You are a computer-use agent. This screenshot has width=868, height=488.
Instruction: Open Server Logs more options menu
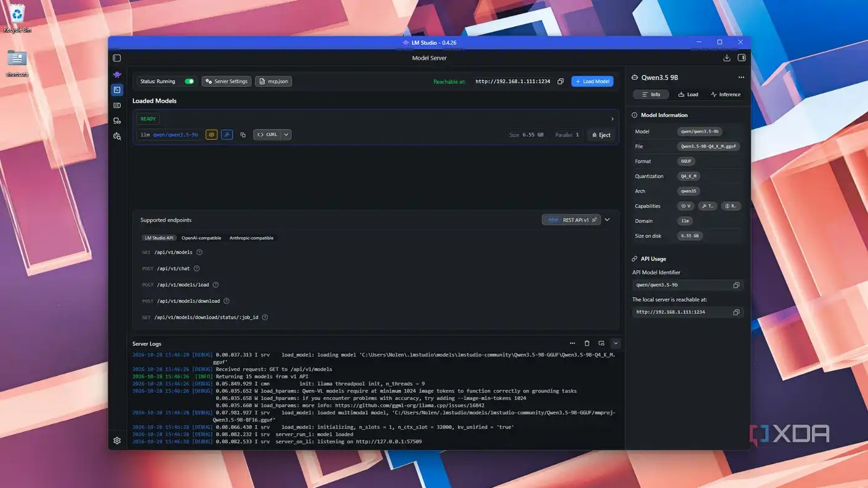coord(572,343)
